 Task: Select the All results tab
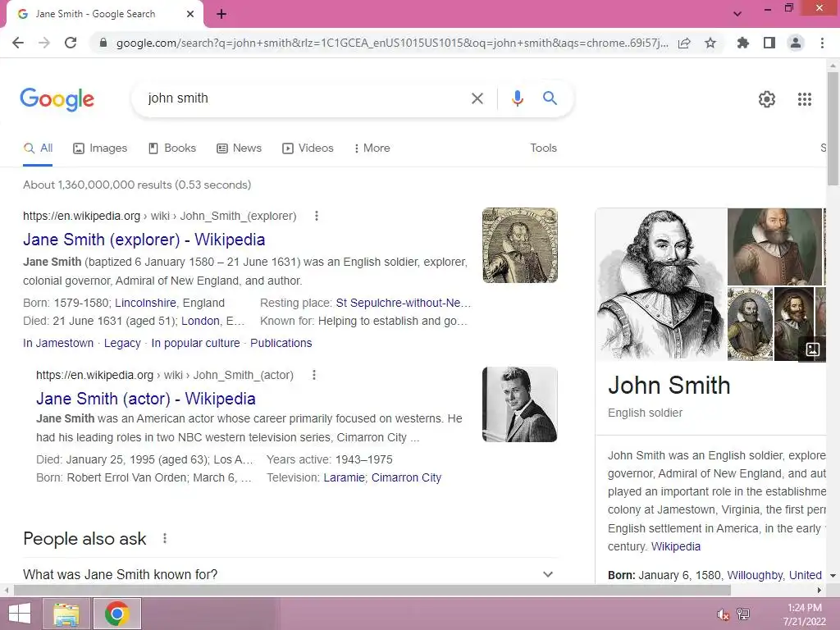pos(38,148)
